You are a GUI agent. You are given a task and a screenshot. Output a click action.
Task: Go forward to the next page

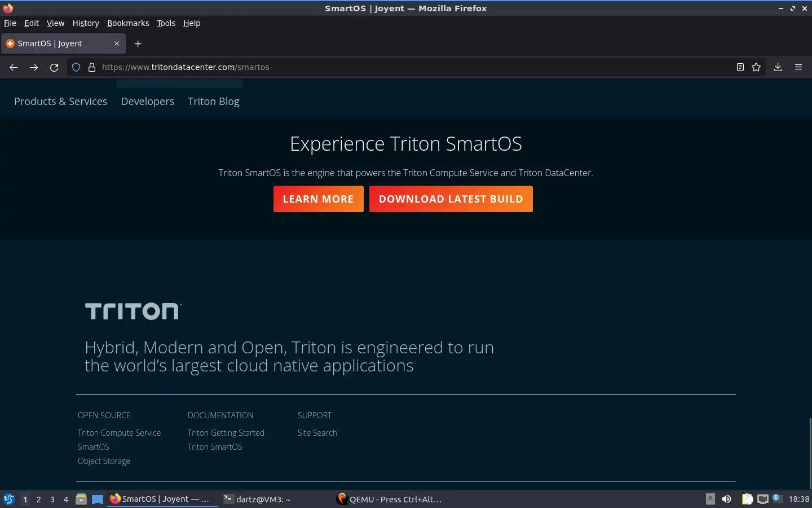34,67
